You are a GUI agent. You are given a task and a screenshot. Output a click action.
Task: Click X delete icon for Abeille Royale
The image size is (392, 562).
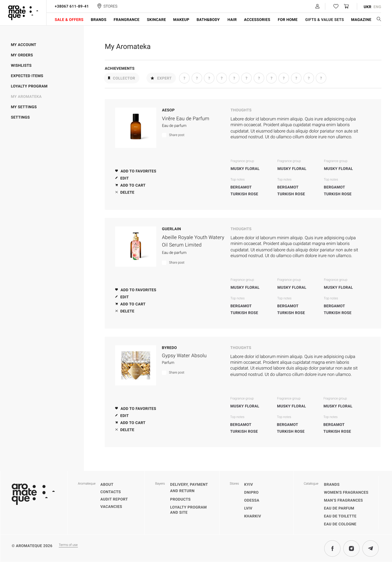tap(116, 311)
